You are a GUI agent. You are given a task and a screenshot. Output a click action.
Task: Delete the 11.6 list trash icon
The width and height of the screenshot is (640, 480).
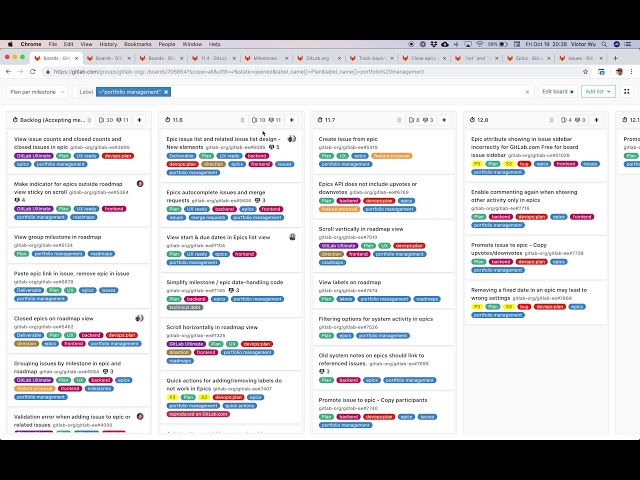[x=242, y=120]
